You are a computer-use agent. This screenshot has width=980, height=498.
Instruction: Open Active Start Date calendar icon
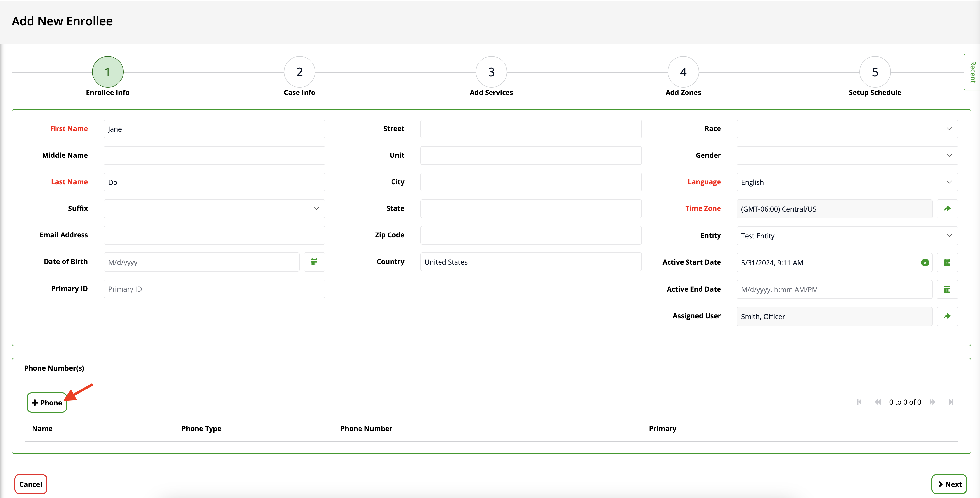pos(947,262)
